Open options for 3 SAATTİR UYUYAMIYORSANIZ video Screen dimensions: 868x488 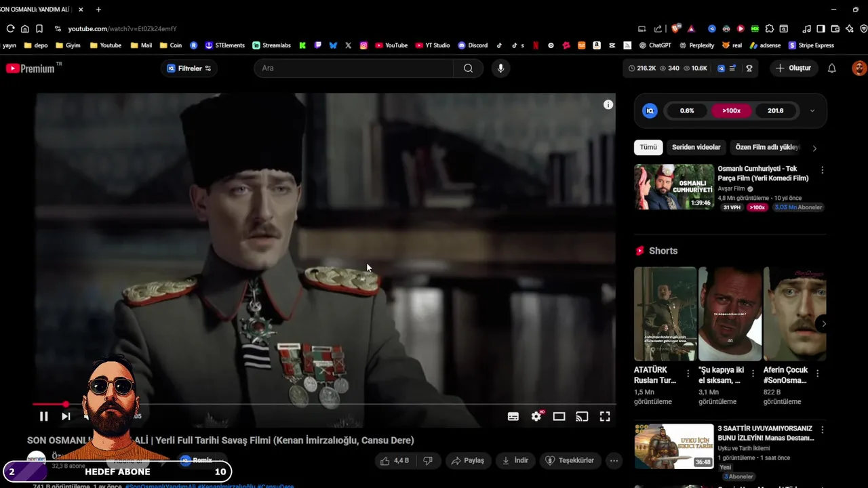[x=822, y=430]
